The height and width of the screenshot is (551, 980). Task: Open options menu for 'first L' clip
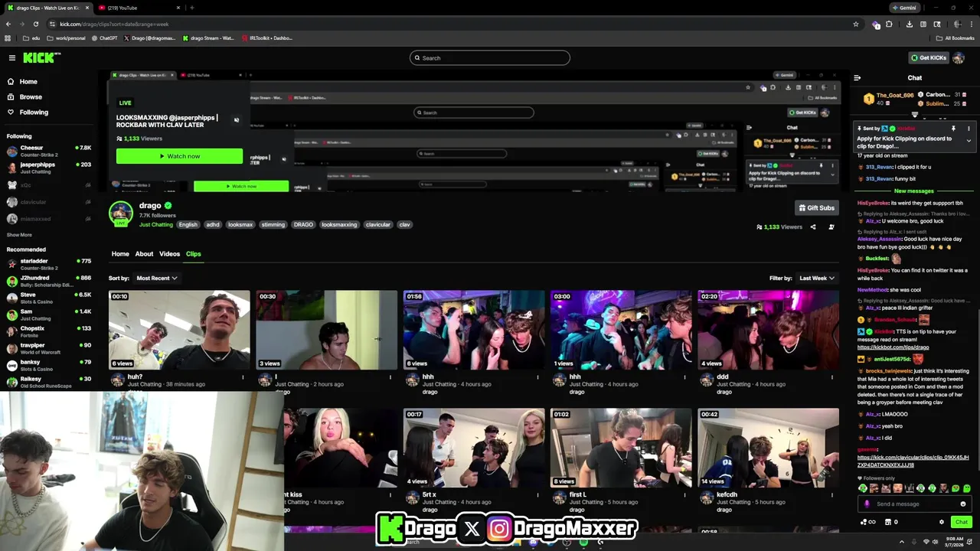[684, 494]
